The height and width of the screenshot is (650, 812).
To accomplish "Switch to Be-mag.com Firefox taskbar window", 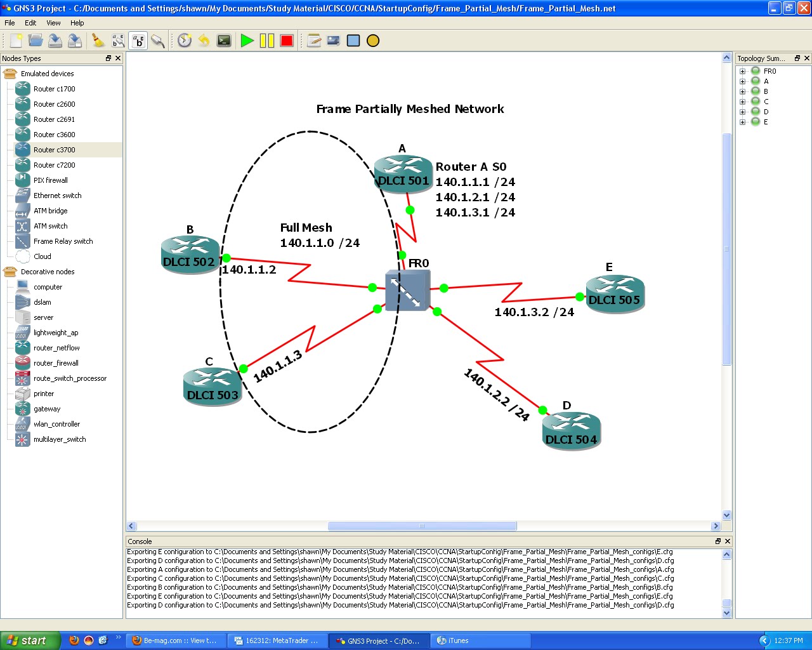I will (x=176, y=640).
